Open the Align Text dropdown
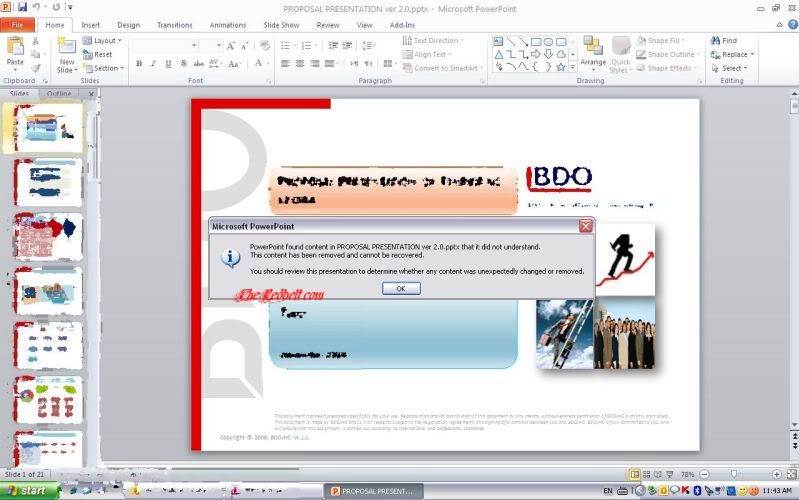 [427, 54]
